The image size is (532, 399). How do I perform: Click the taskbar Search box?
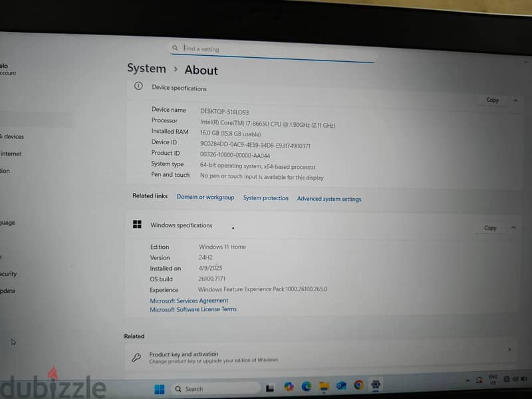coord(215,388)
